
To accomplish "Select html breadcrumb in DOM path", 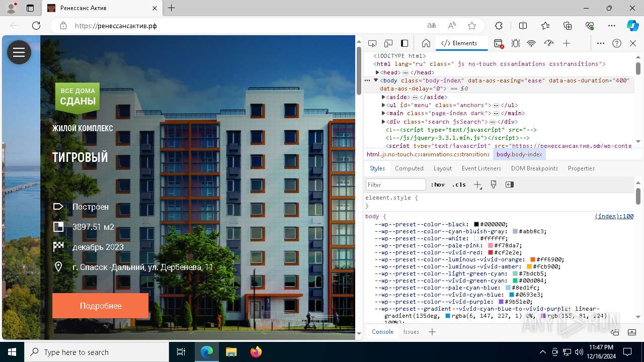I will coord(428,154).
